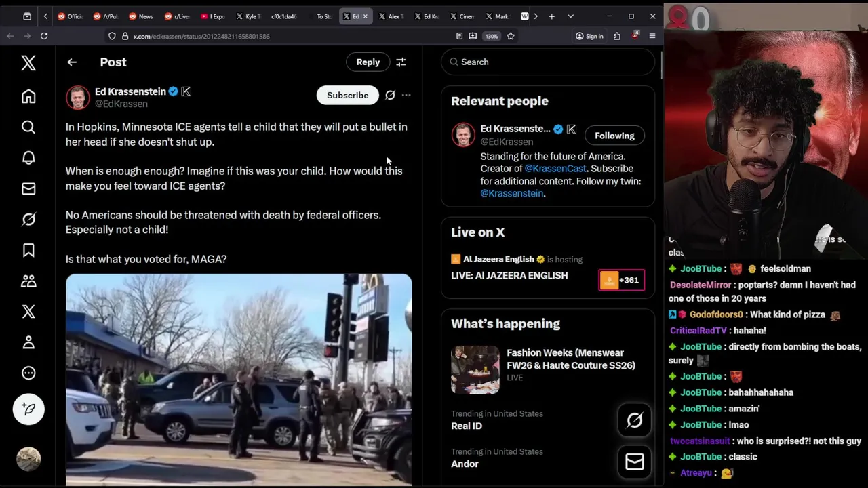Switch to the YouTube I Expo tab
This screenshot has height=488, width=868.
click(212, 16)
